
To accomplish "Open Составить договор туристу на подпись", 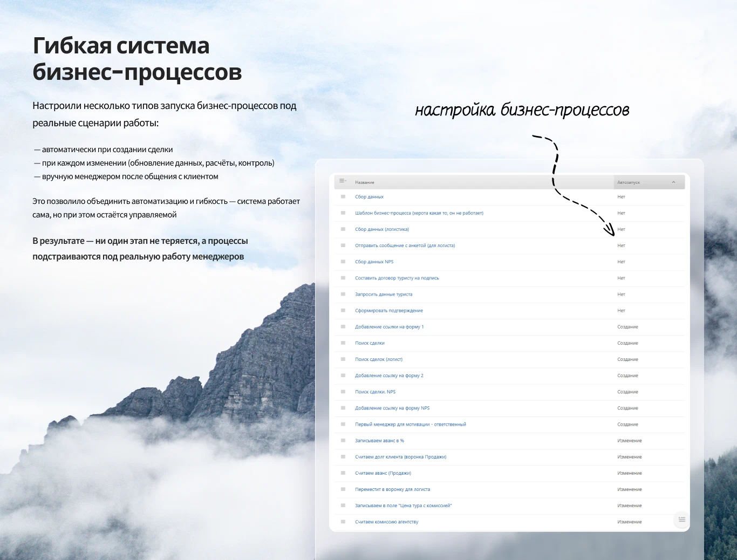I will 397,278.
